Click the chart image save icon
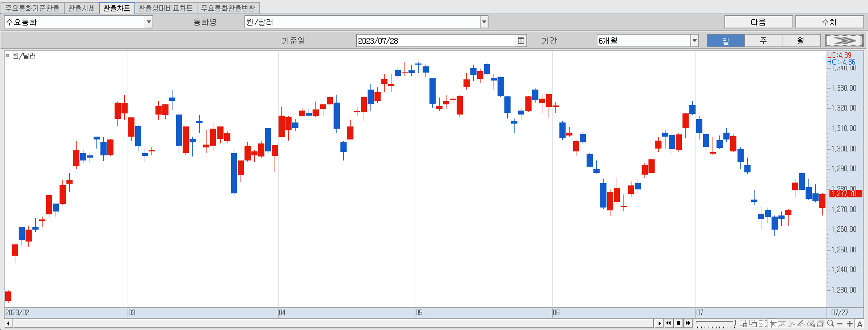The height and width of the screenshot is (330, 868). [x=820, y=324]
